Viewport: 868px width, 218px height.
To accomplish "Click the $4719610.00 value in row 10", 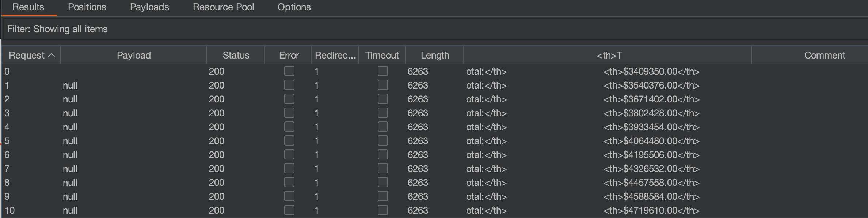I will [651, 210].
